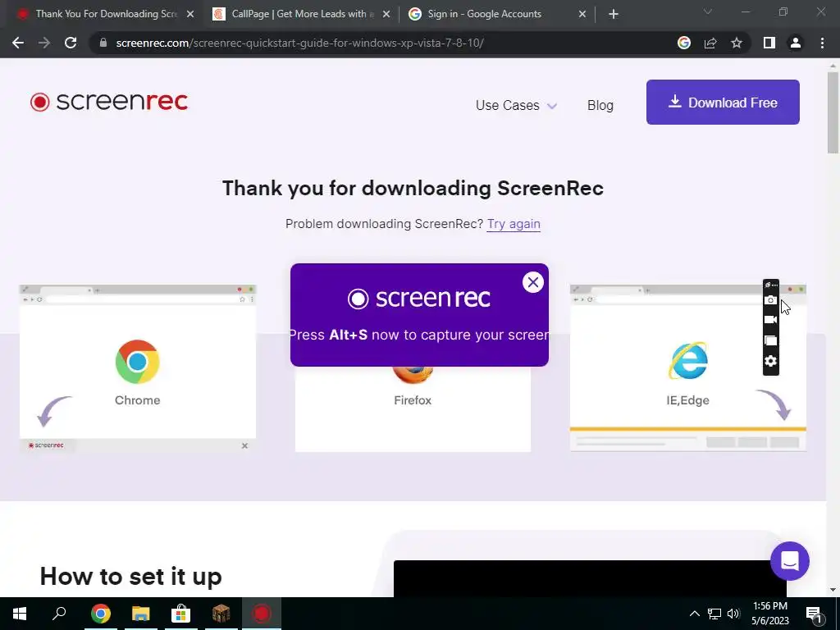Click the ScreenRec logo in header
840x630 pixels.
click(x=109, y=101)
